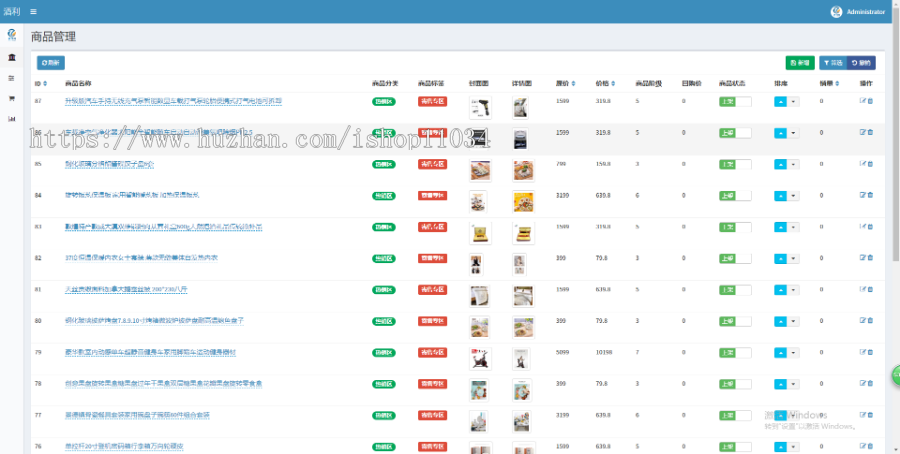Open the bar chart sidebar icon
The image size is (900, 454).
[x=11, y=119]
